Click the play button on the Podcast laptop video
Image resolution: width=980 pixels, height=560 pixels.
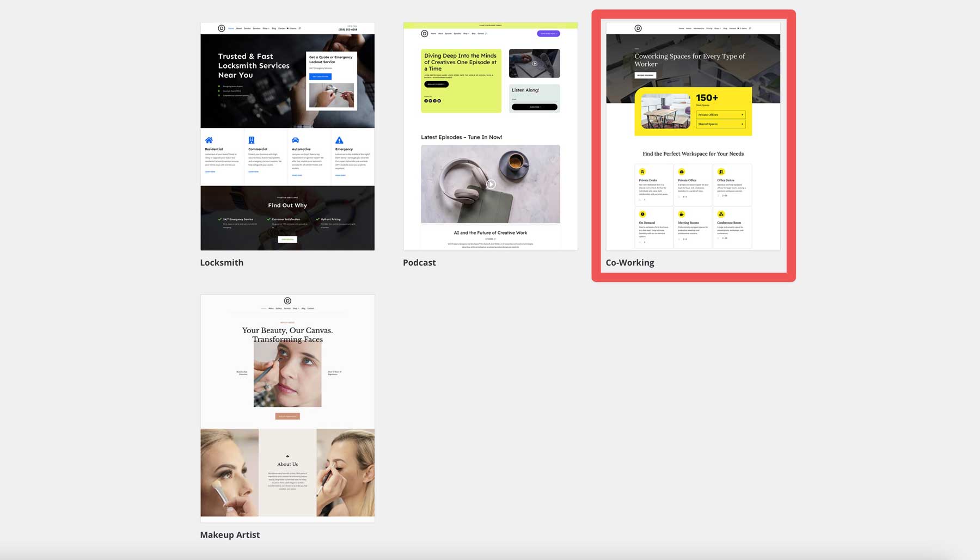(534, 63)
